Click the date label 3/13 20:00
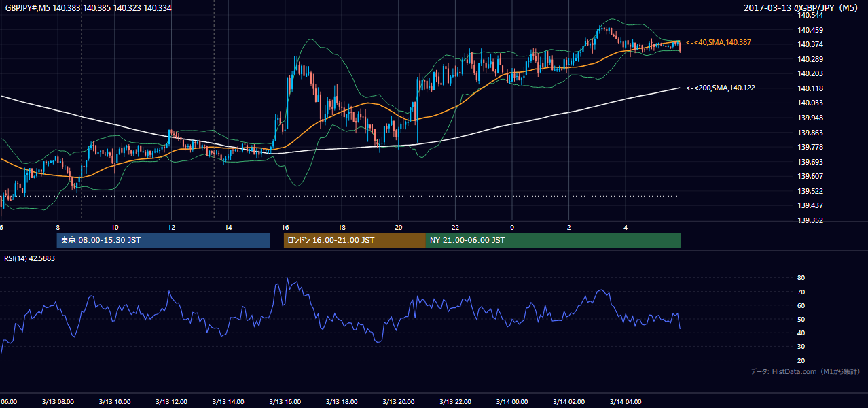The width and height of the screenshot is (868, 408). pyautogui.click(x=398, y=402)
